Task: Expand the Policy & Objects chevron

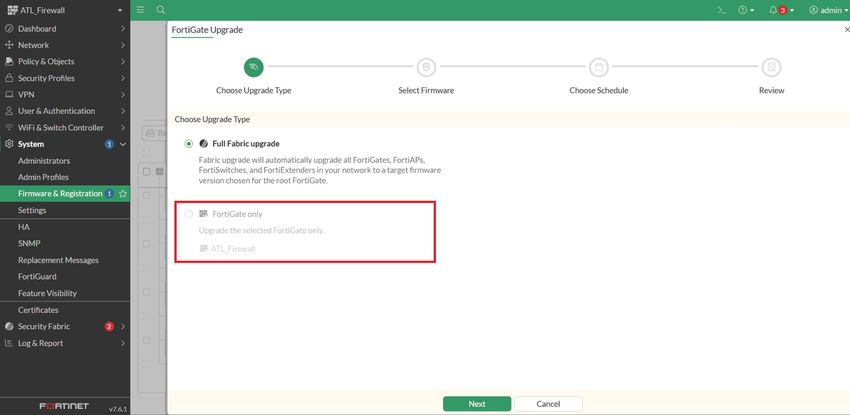Action: pos(123,61)
